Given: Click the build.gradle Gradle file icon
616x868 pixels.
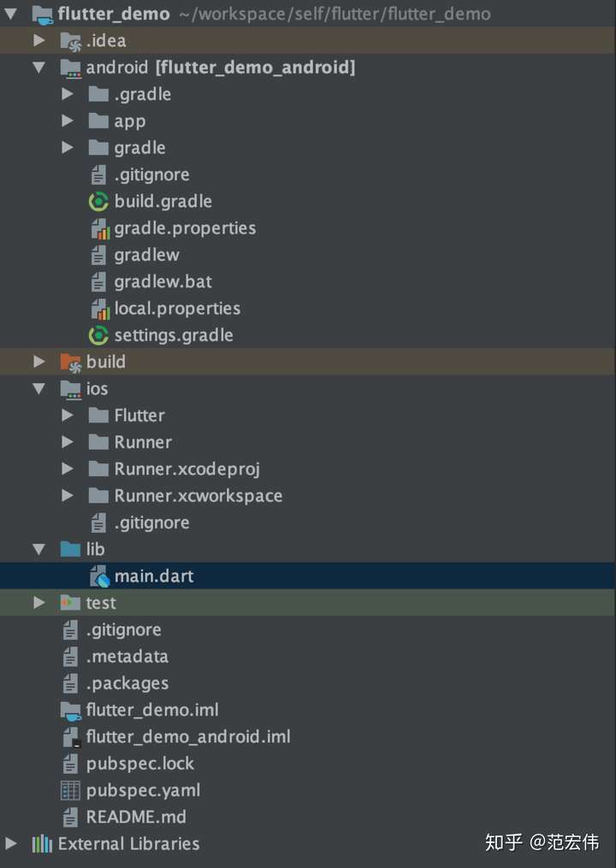Looking at the screenshot, I should [99, 202].
